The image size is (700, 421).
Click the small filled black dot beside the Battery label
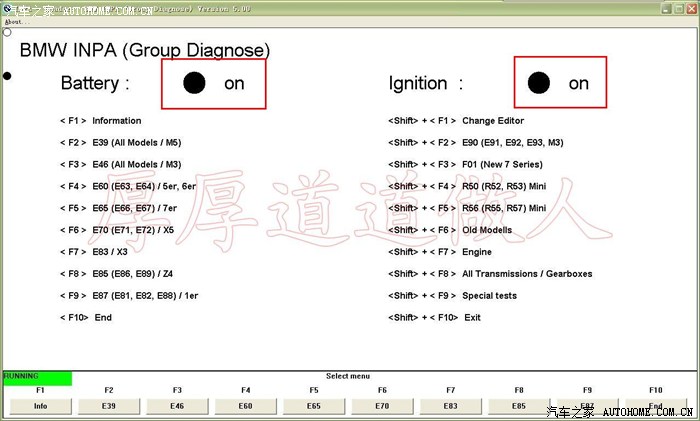(8, 76)
